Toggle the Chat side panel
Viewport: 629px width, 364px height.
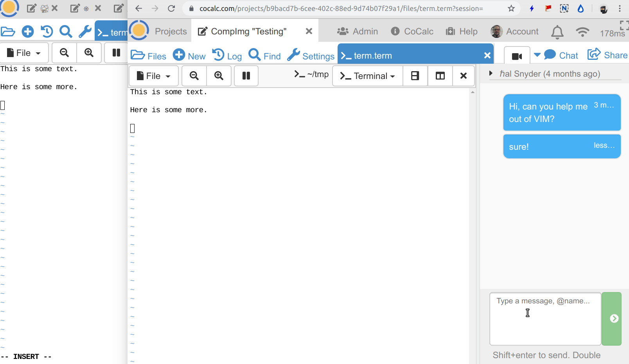(x=561, y=56)
